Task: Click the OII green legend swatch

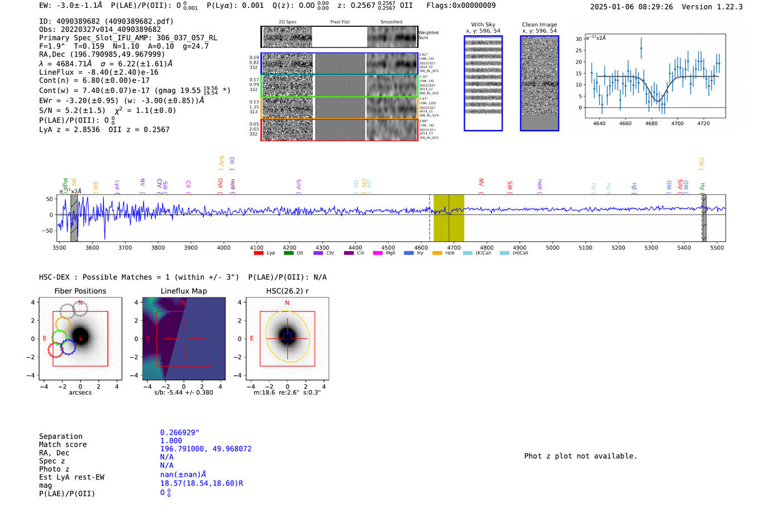Action: click(x=289, y=253)
